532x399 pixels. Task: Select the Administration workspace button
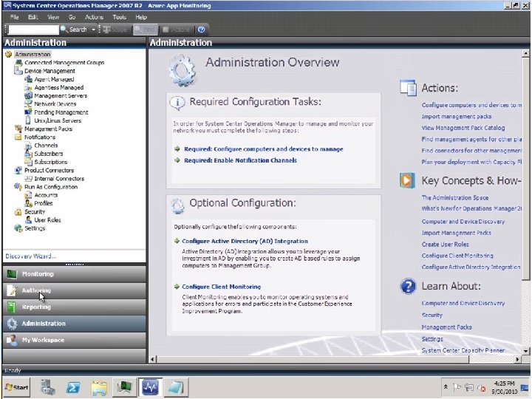pos(75,324)
